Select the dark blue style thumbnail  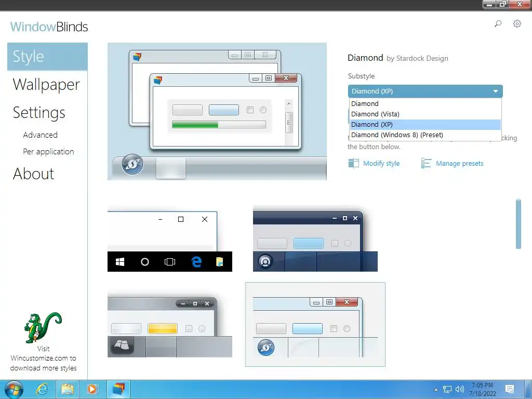pyautogui.click(x=315, y=238)
